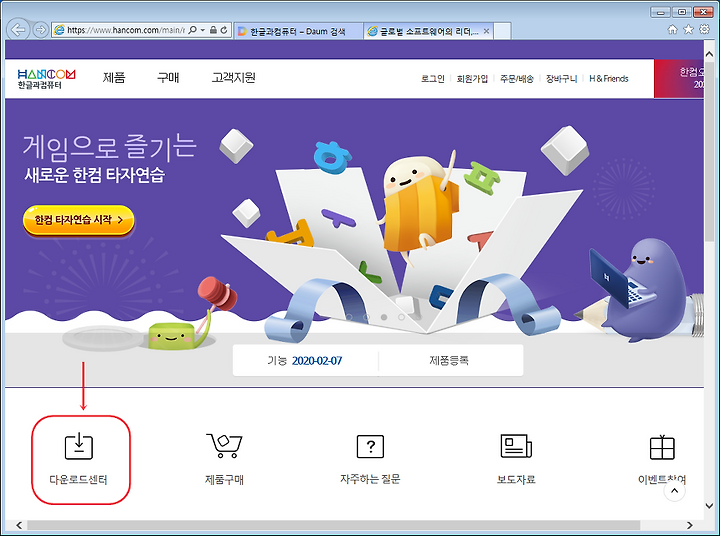Click the horizontal scrollbar right arrow
This screenshot has width=720, height=536.
689,525
